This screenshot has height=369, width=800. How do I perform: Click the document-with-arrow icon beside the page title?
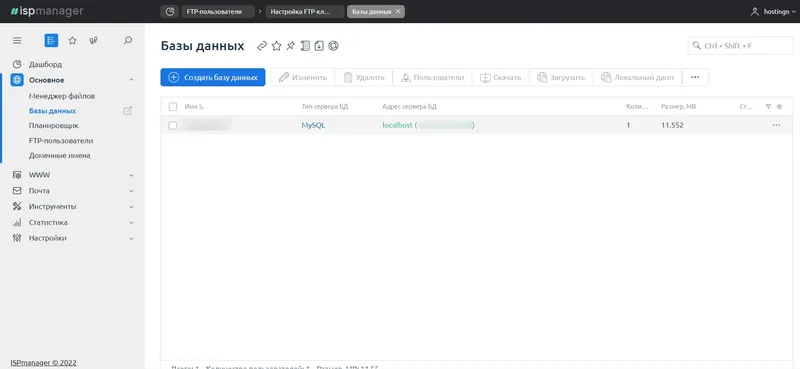pos(319,46)
